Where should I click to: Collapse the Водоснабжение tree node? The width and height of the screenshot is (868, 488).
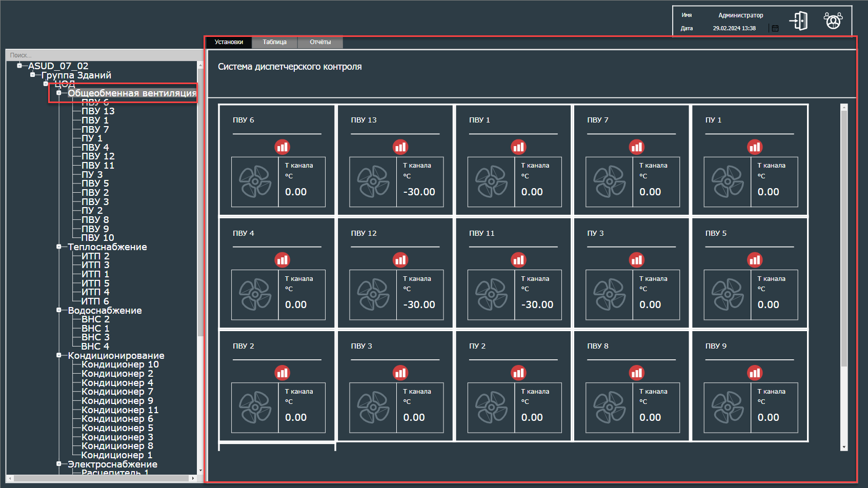pos(59,310)
